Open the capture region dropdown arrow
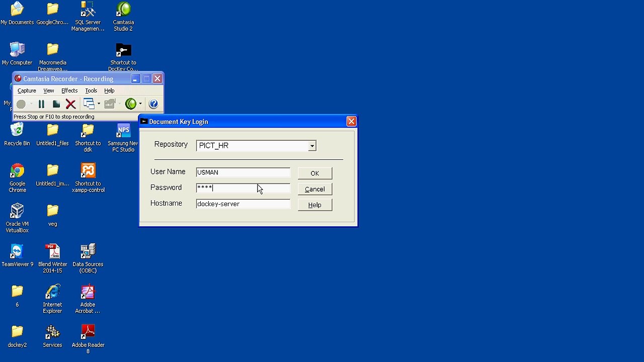Viewport: 644px width, 362px height. click(x=99, y=104)
